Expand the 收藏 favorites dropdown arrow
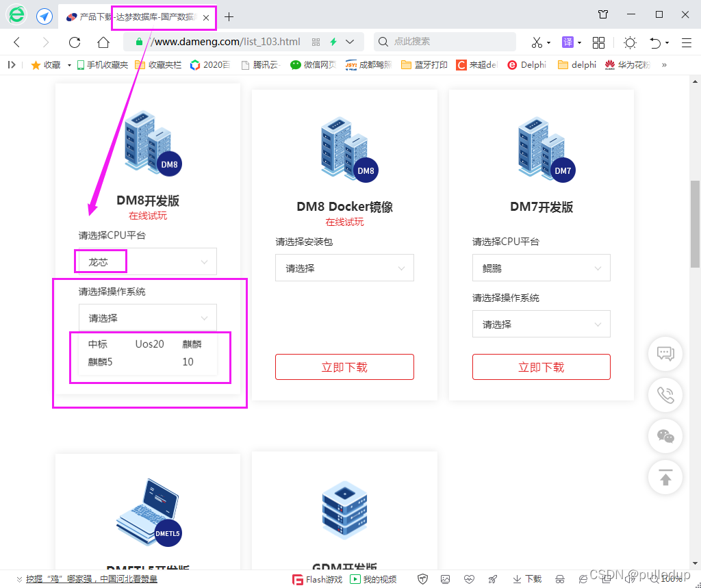Viewport: 701px width, 588px height. [69, 65]
